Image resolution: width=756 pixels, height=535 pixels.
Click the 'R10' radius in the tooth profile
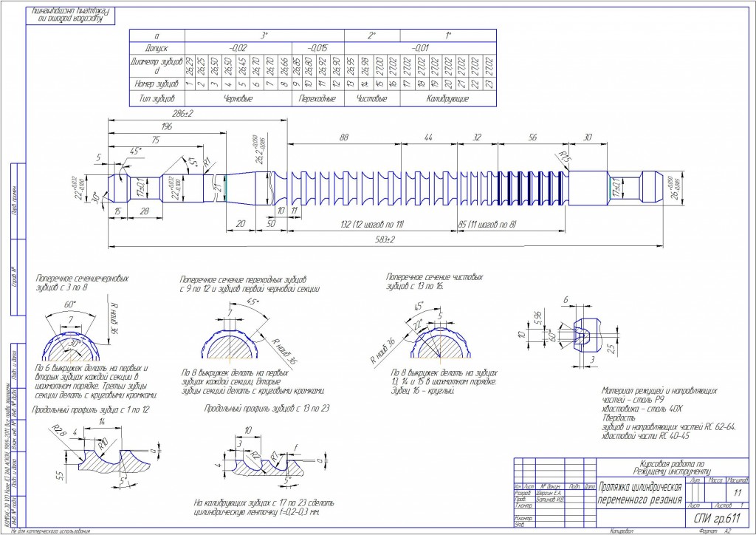coord(103,446)
